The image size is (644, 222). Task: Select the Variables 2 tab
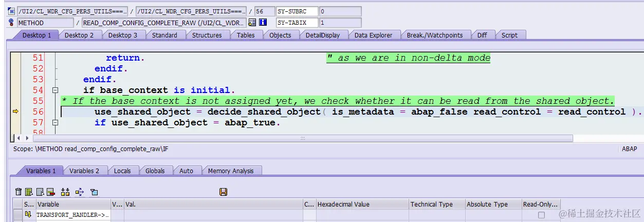84,171
